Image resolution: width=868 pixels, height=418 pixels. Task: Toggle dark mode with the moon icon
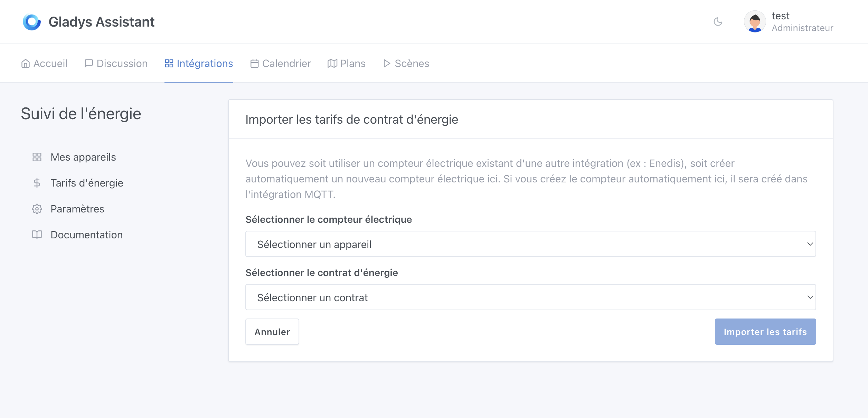718,22
